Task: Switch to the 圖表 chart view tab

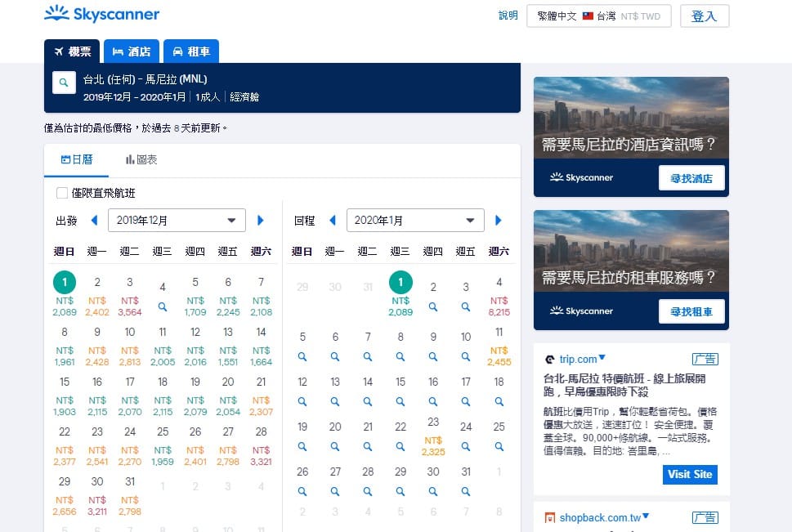Action: 141,160
